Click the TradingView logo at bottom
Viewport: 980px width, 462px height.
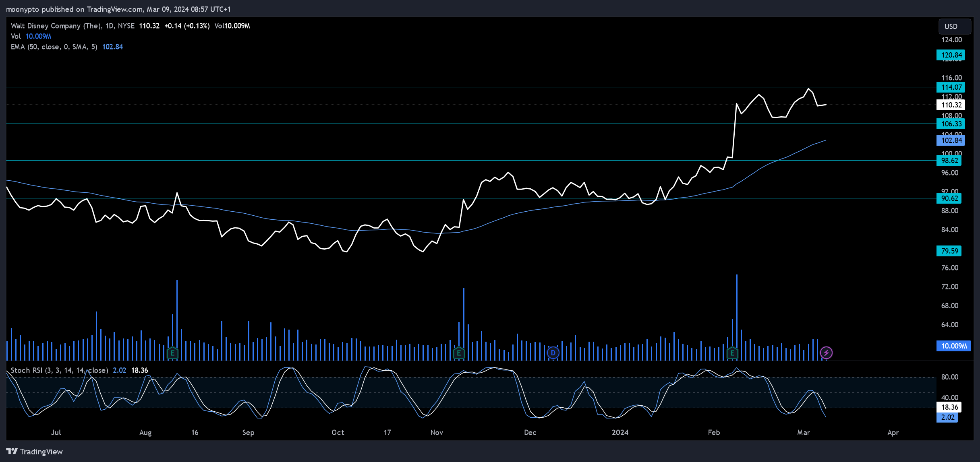coord(35,452)
